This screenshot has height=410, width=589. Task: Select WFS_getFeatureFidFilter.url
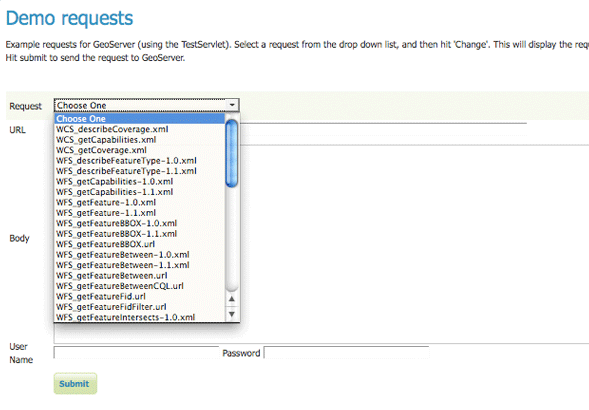[140, 307]
